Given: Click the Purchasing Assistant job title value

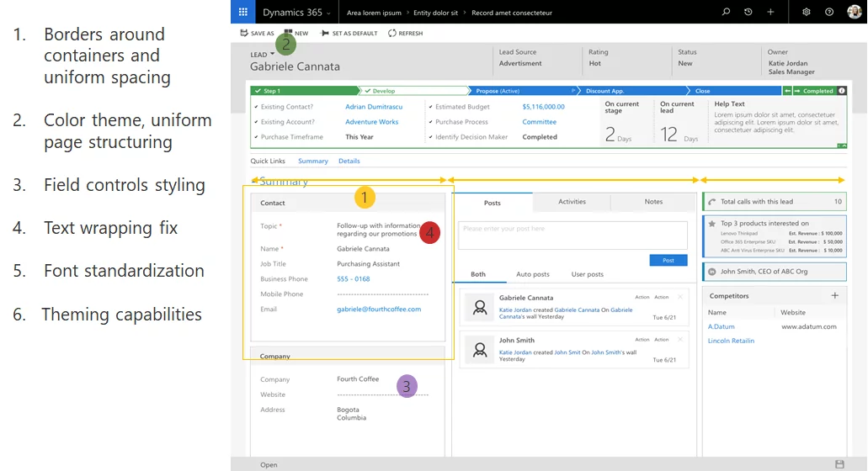Looking at the screenshot, I should [x=368, y=264].
